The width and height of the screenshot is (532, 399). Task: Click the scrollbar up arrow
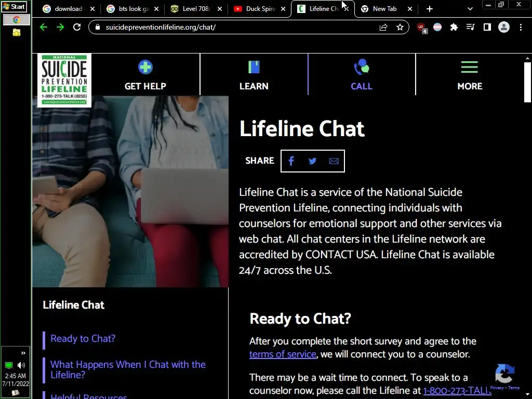tap(527, 58)
